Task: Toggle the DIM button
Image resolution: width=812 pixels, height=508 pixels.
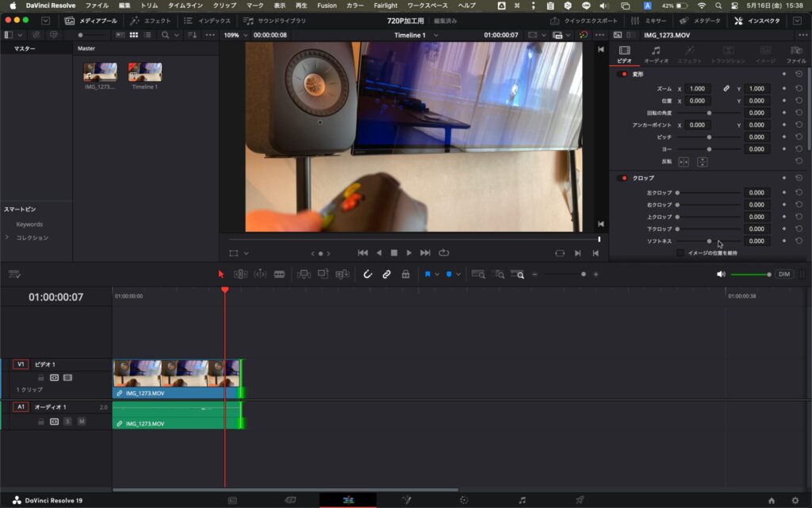Action: click(784, 274)
